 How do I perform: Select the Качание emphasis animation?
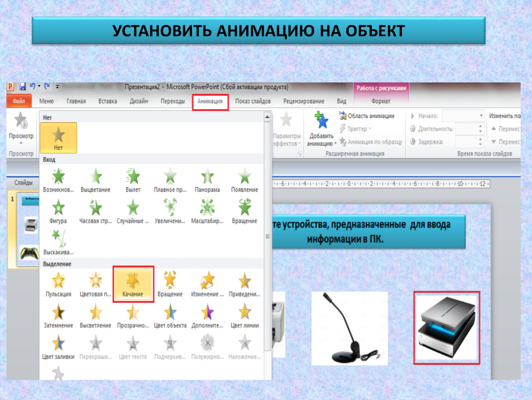pyautogui.click(x=133, y=284)
